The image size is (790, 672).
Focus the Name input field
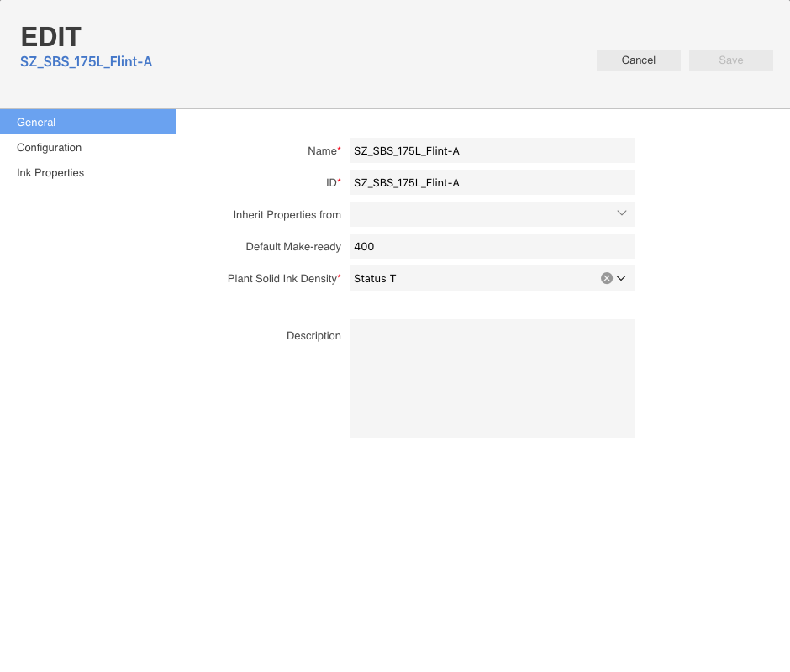492,150
